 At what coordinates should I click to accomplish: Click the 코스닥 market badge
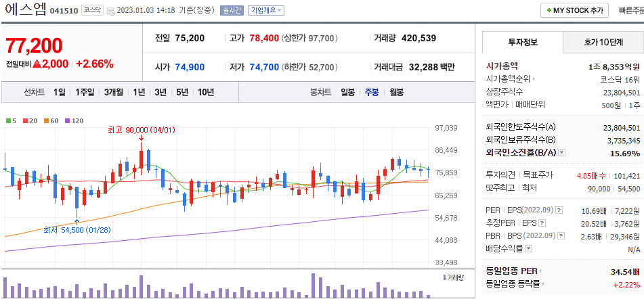click(x=92, y=11)
